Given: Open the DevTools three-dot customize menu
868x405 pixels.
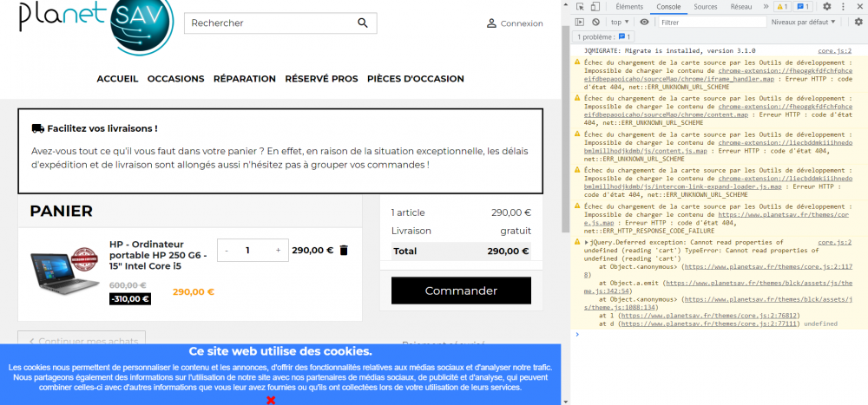Looking at the screenshot, I should click(842, 7).
